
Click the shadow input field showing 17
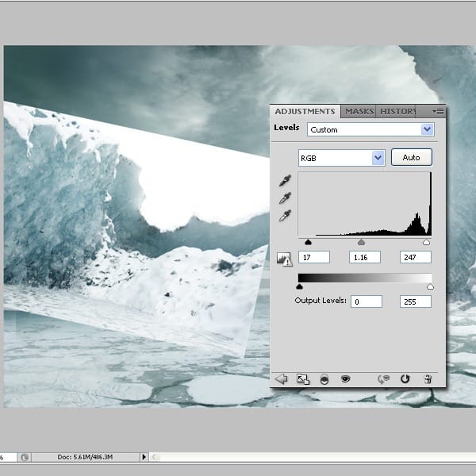click(x=314, y=258)
